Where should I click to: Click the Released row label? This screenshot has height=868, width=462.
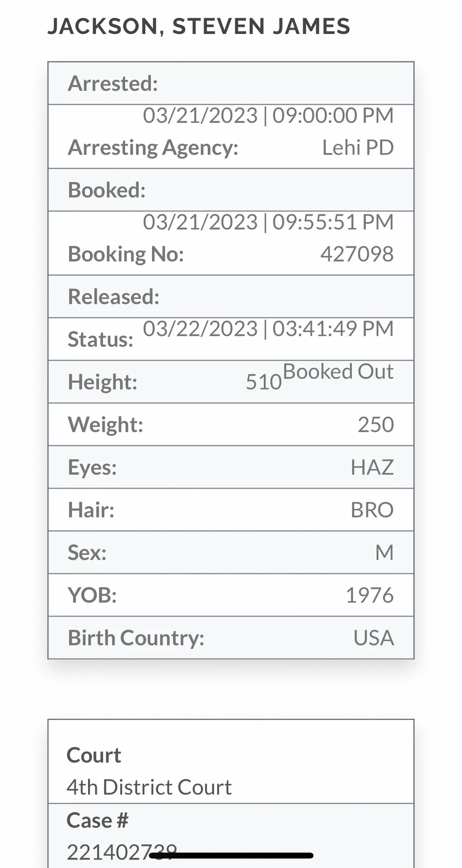(113, 297)
